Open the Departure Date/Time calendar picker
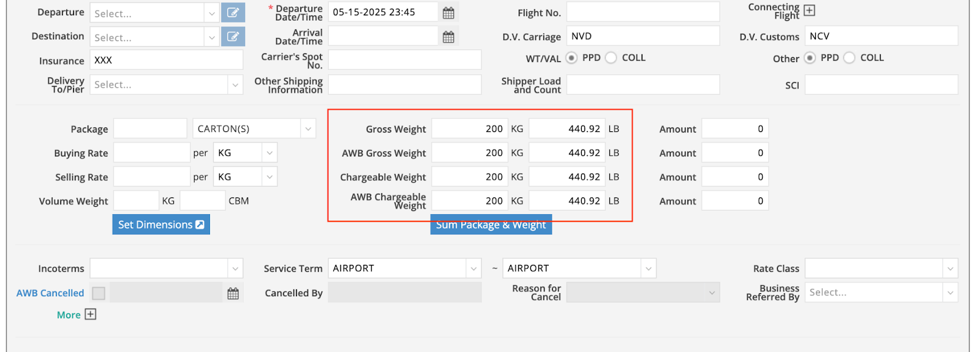The height and width of the screenshot is (352, 980). 448,13
